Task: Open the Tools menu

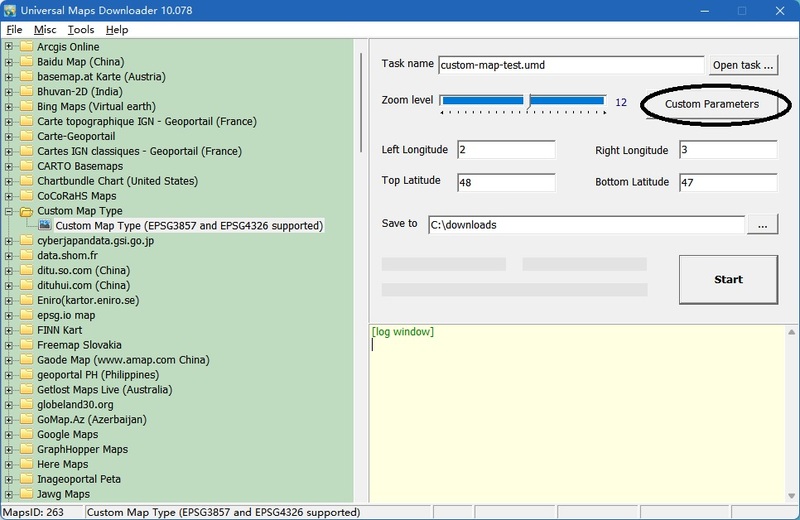Action: click(80, 30)
